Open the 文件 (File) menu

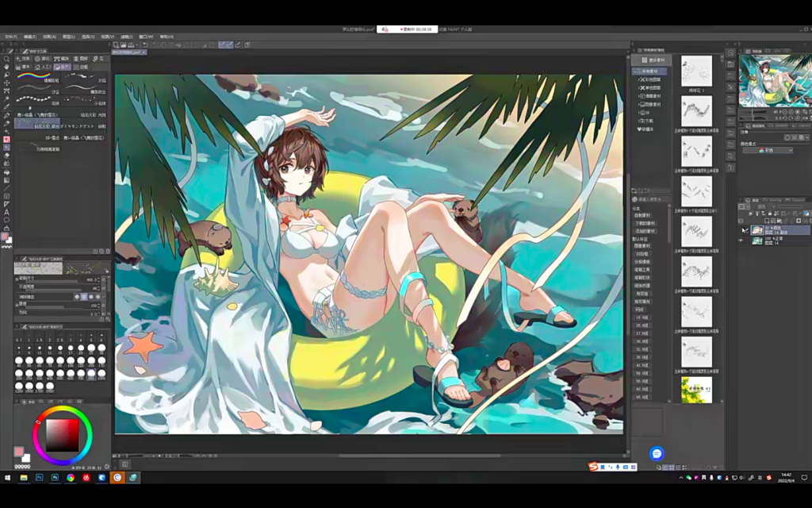tap(10, 37)
